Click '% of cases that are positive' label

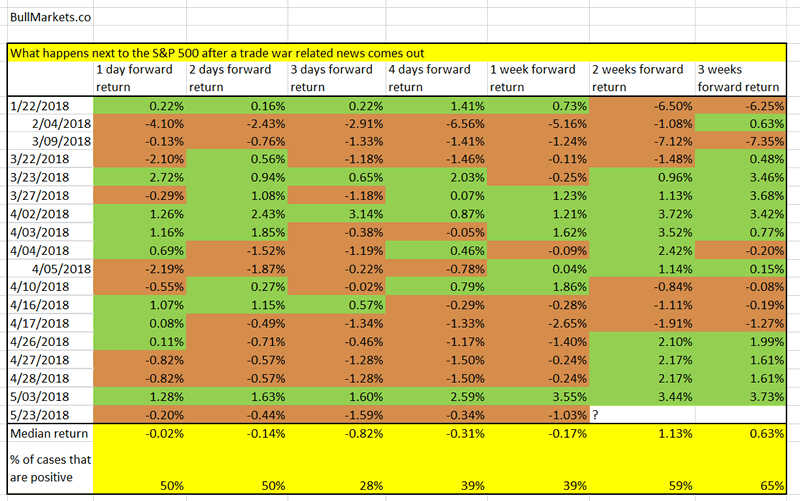coord(45,470)
